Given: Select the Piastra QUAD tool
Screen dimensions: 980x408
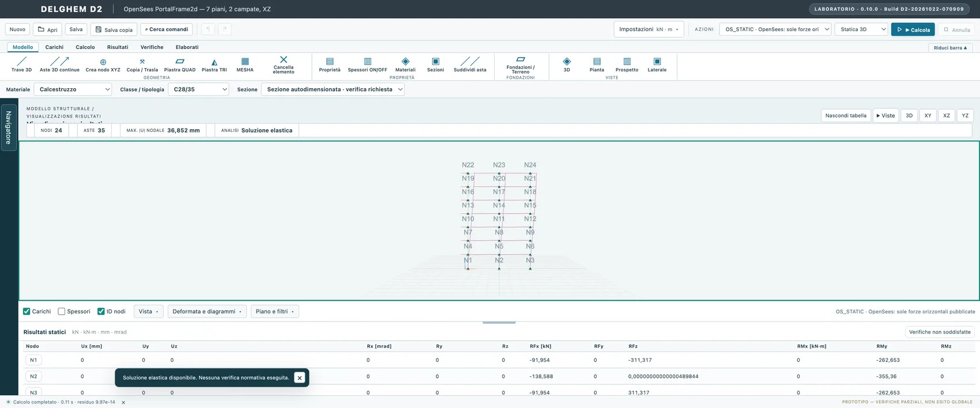Looking at the screenshot, I should tap(180, 65).
